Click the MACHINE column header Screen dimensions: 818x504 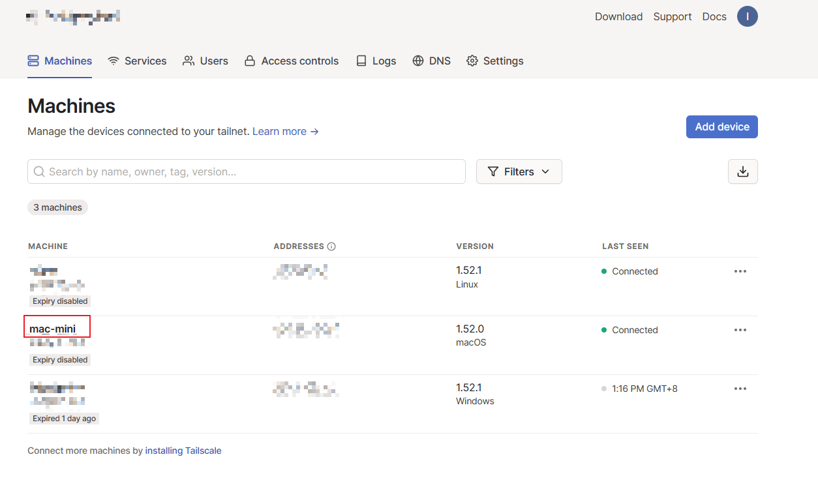click(48, 246)
